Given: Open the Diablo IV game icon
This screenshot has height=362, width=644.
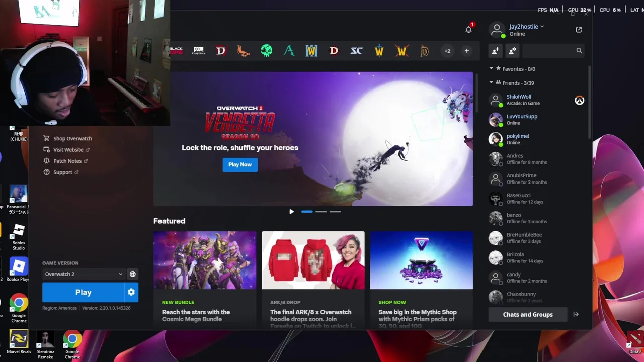Looking at the screenshot, I should (x=221, y=51).
